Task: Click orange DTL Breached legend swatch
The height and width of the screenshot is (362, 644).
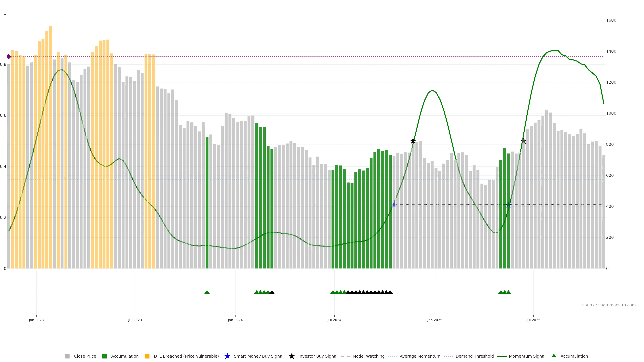Action: (x=147, y=356)
